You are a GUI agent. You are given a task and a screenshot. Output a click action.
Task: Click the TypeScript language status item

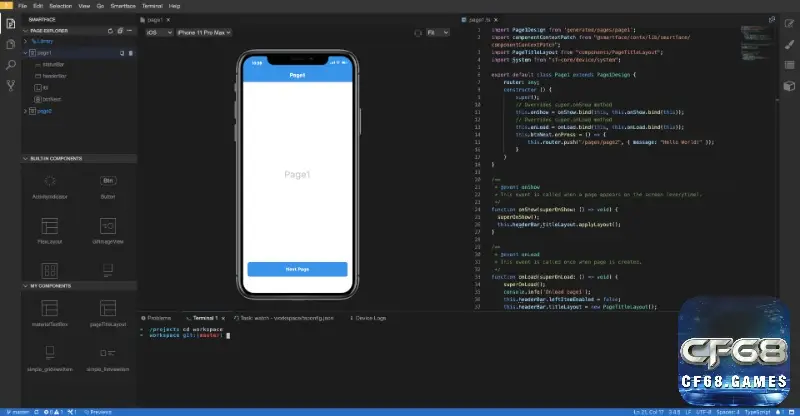758,412
